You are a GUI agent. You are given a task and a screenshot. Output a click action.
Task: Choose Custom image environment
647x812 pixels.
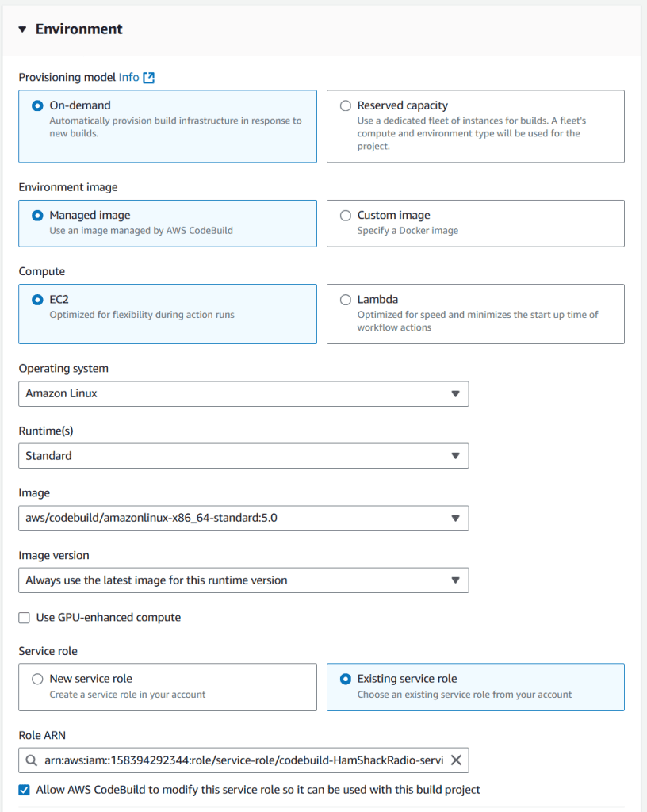(x=346, y=214)
